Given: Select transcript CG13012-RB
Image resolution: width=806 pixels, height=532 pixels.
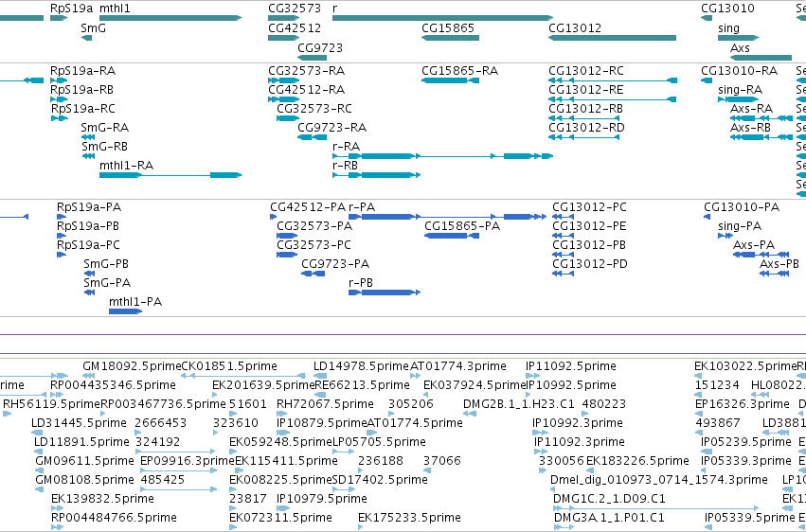Looking at the screenshot, I should (x=584, y=118).
